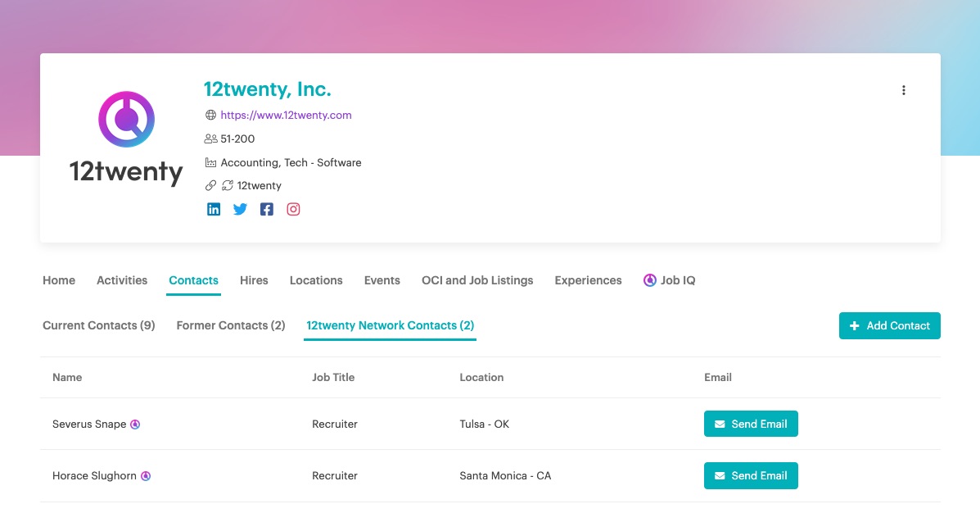
Task: Click the Job Title column header
Action: tap(333, 377)
